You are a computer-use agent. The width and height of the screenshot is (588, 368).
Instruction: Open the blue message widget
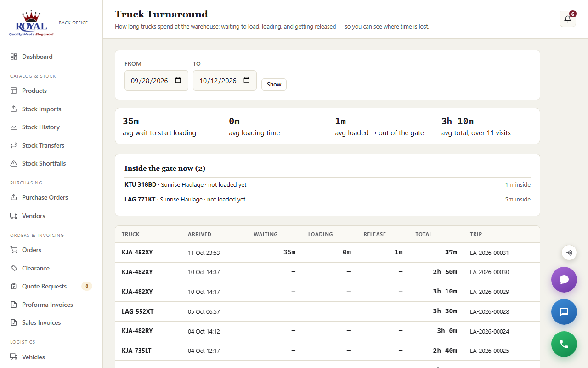[x=564, y=312]
